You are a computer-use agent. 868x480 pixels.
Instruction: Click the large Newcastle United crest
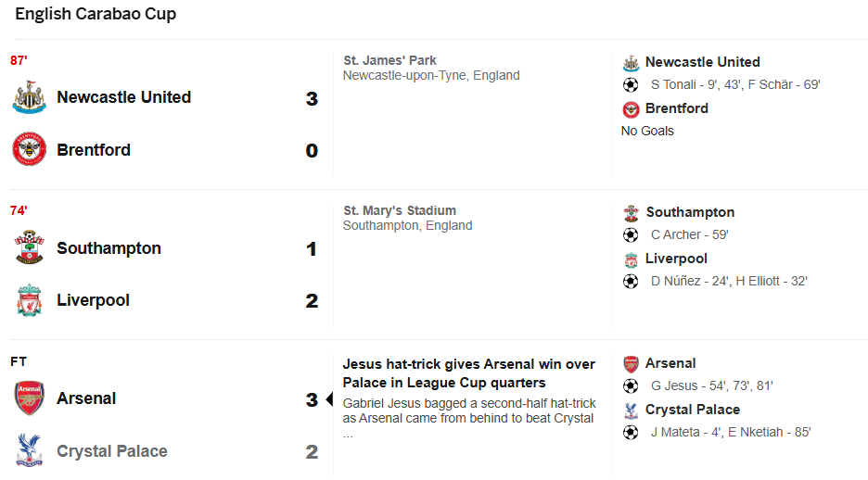(x=29, y=98)
